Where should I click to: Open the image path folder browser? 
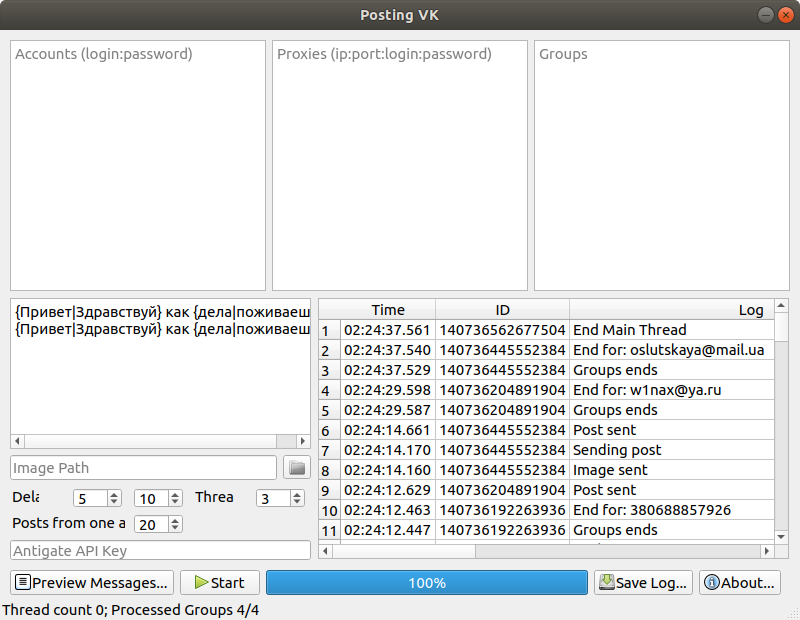pos(297,467)
